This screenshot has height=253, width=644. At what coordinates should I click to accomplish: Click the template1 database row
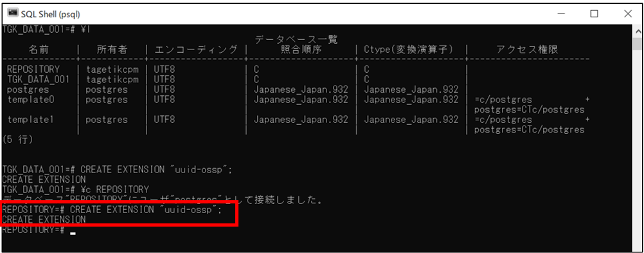[x=296, y=120]
